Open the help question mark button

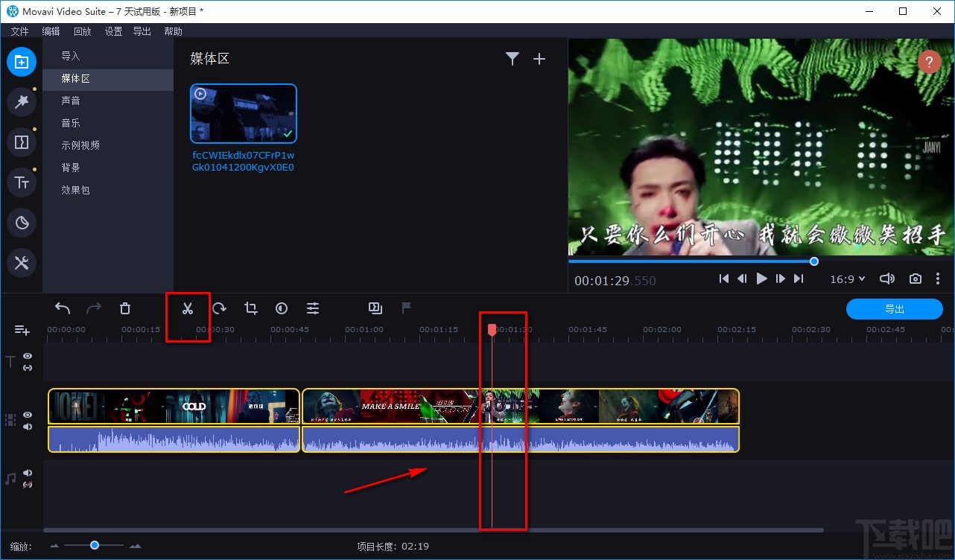[929, 61]
